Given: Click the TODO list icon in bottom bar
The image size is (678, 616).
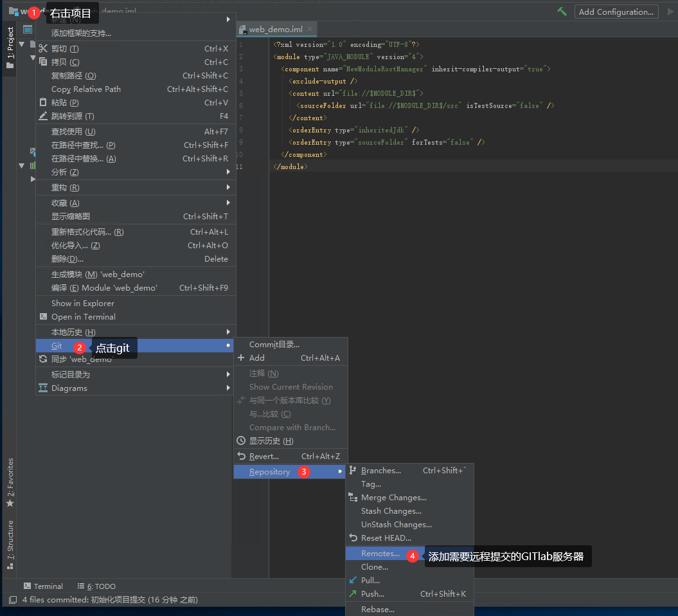Looking at the screenshot, I should tap(81, 586).
